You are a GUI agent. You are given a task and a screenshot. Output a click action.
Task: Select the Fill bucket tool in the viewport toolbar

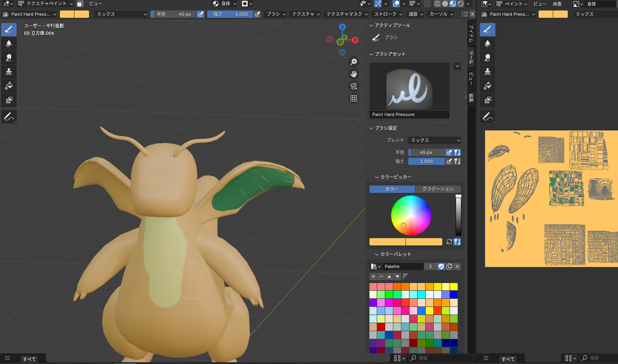click(x=9, y=86)
